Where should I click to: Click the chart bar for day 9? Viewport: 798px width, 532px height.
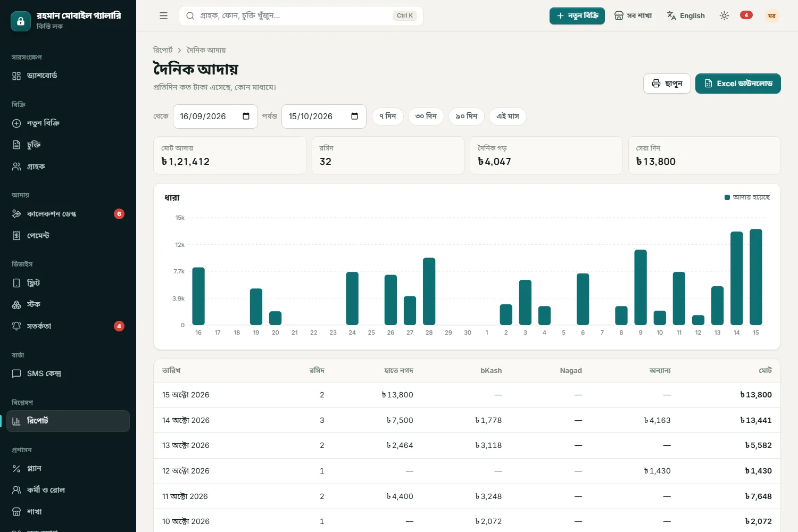point(641,287)
